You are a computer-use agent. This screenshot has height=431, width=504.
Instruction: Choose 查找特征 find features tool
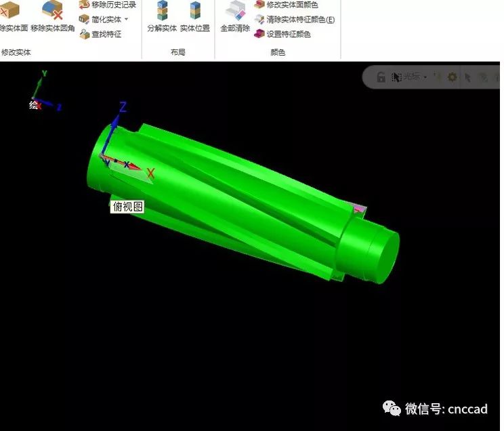coord(100,34)
